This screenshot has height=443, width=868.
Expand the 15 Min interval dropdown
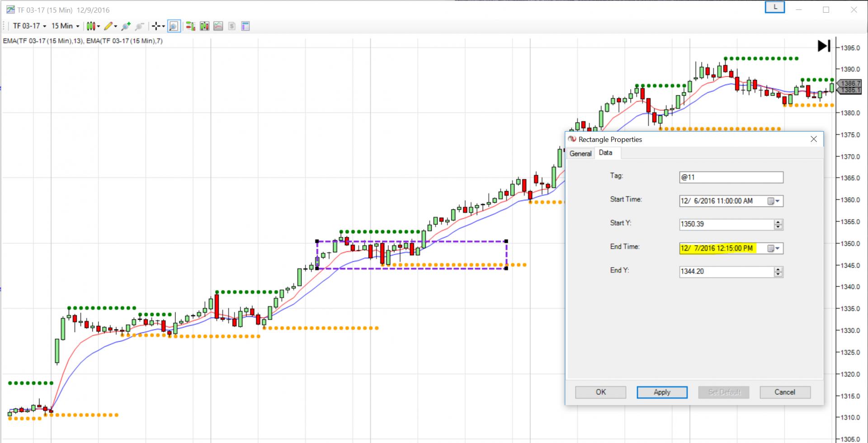click(x=65, y=26)
